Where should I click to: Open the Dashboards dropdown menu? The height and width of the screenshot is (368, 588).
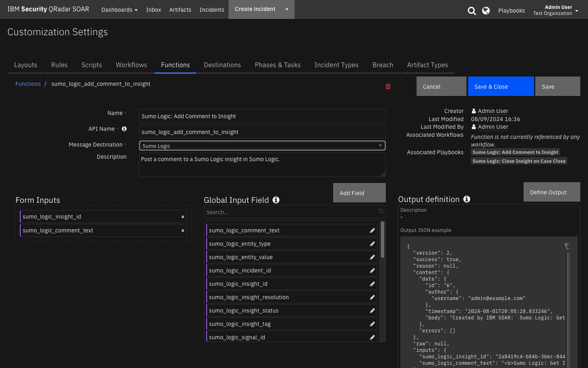(x=120, y=10)
